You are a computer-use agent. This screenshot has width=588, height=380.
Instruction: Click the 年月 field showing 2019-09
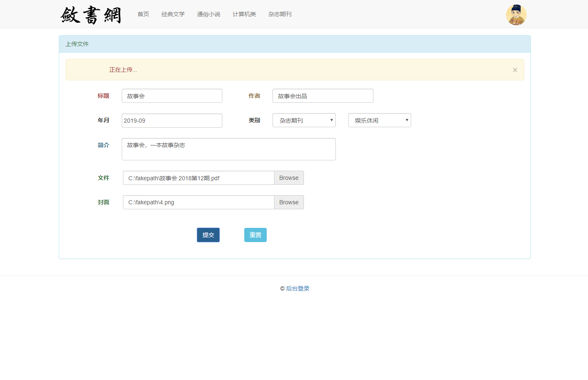pyautogui.click(x=171, y=120)
